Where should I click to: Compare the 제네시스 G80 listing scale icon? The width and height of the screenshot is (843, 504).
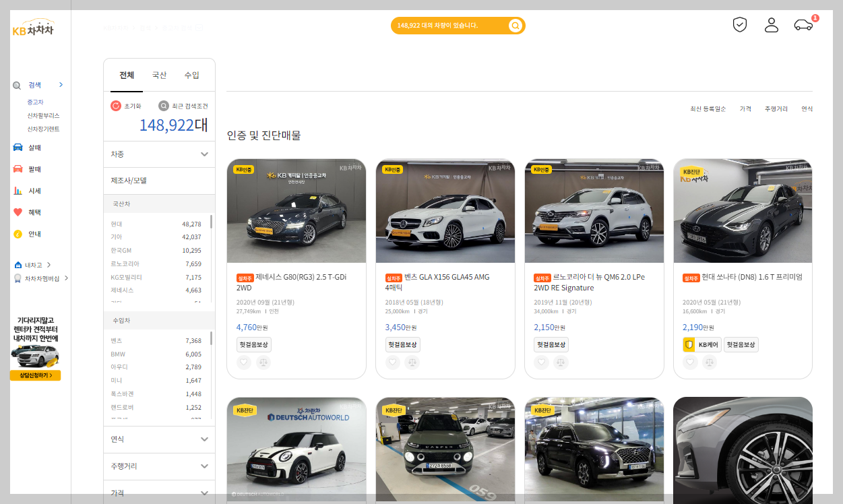[x=263, y=363]
